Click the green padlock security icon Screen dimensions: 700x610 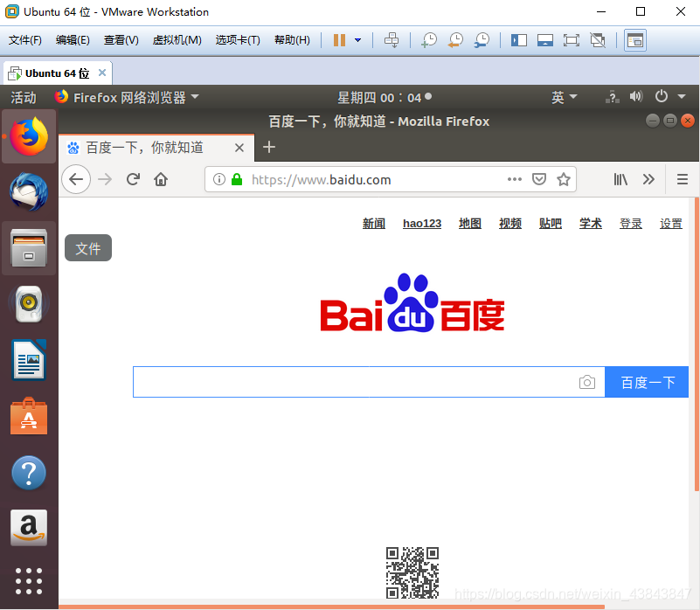237,179
